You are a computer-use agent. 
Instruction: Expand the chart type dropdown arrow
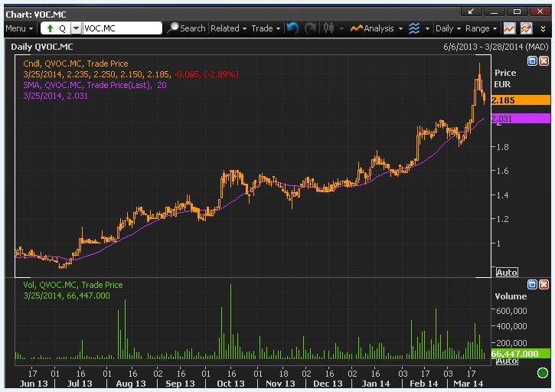(x=341, y=28)
